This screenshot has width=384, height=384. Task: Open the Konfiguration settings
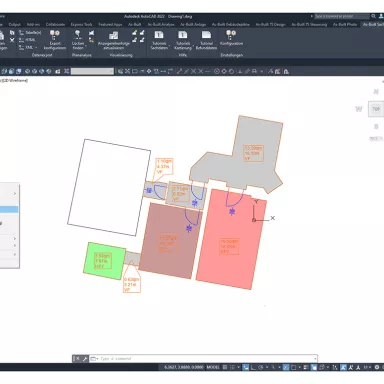coord(231,38)
